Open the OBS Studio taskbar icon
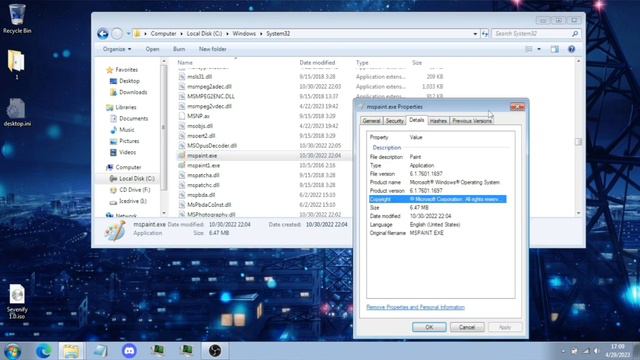The height and width of the screenshot is (360, 640). [x=215, y=351]
